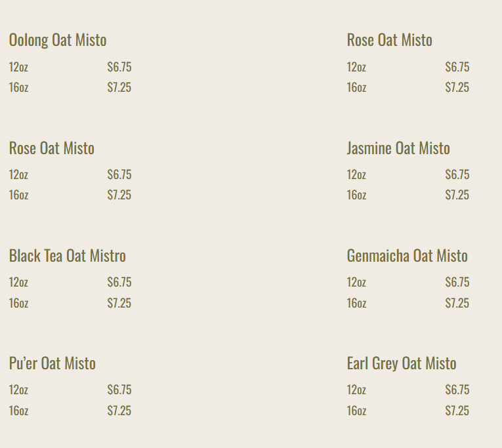Open the Black Tea Oat Mistro item
The image size is (502, 448).
[68, 256]
